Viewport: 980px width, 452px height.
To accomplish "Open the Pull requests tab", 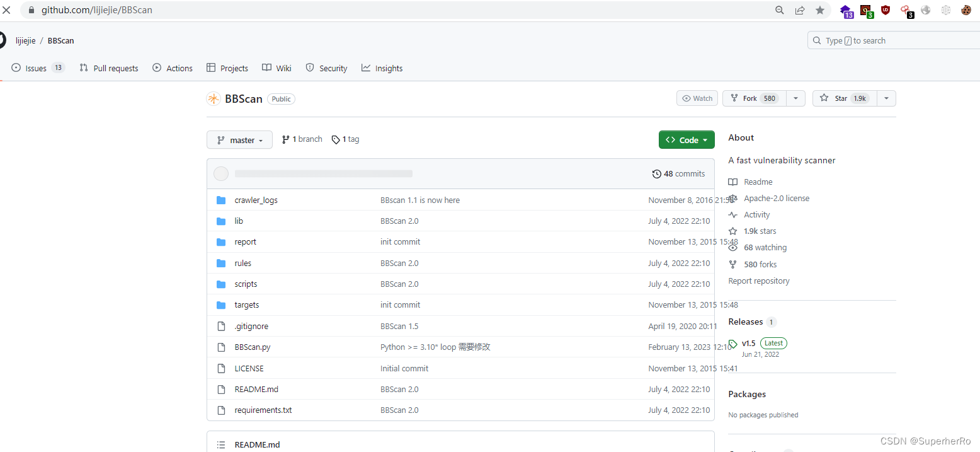I will tap(109, 68).
